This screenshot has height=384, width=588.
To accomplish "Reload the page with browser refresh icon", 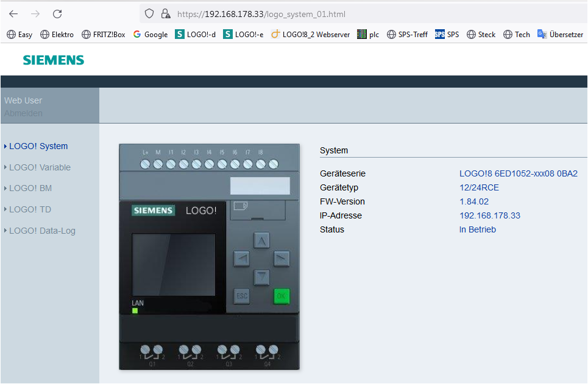I will (57, 13).
